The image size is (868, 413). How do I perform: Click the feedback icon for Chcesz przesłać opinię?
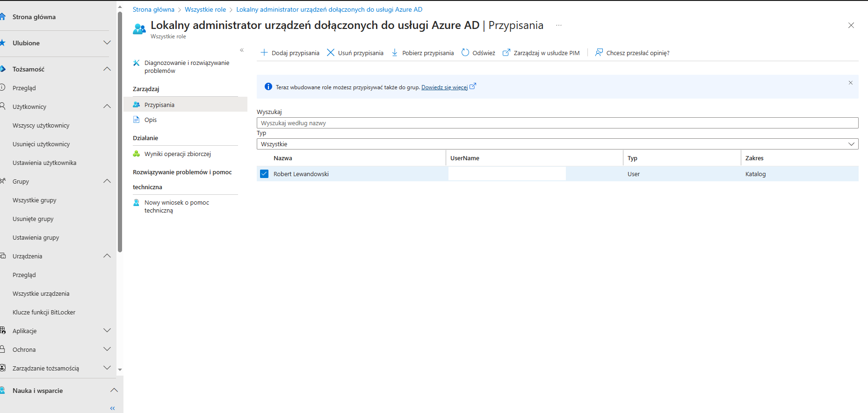[x=599, y=53]
